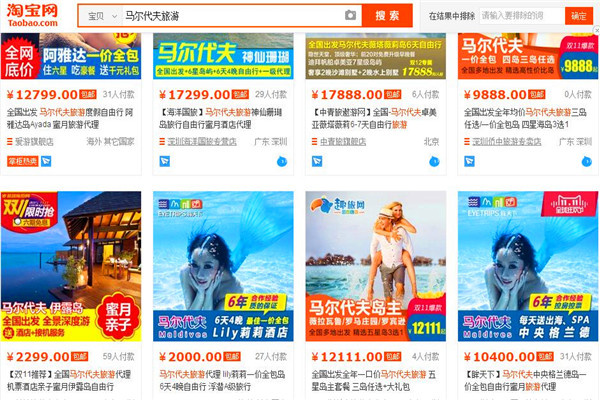Click the price ¥2299.00
The height and width of the screenshot is (400, 600).
click(x=38, y=357)
